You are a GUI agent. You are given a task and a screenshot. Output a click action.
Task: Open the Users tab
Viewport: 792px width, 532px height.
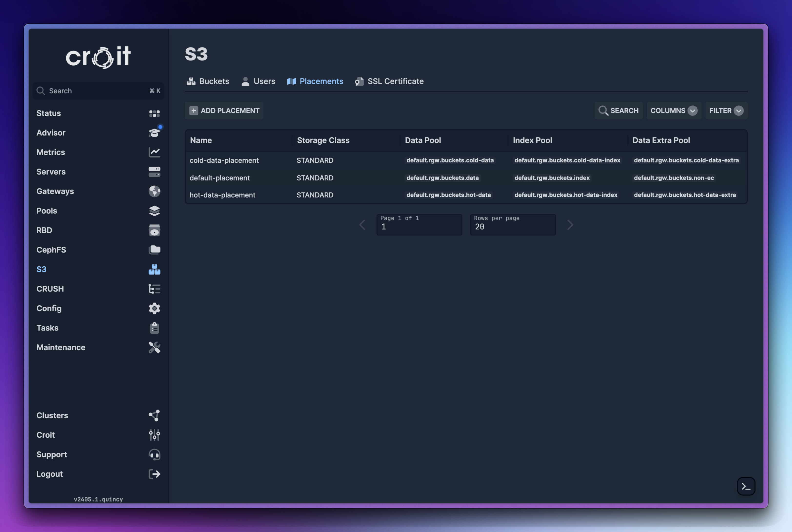(x=258, y=81)
